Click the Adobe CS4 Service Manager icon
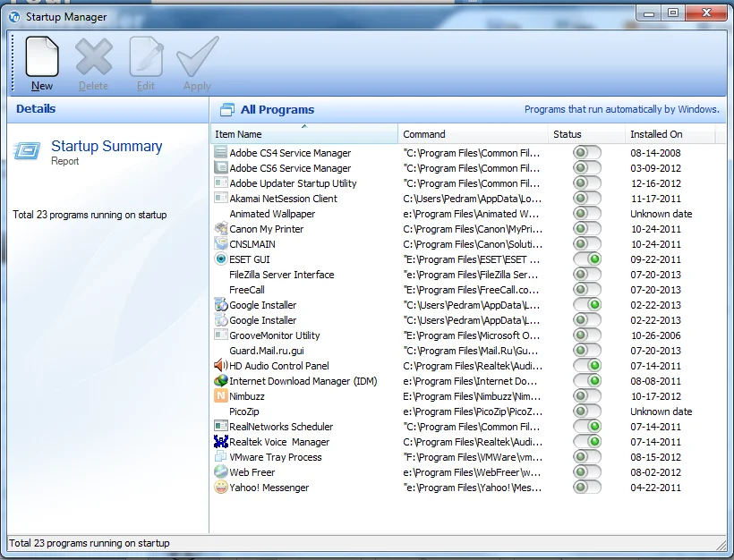This screenshot has width=734, height=560. (220, 152)
